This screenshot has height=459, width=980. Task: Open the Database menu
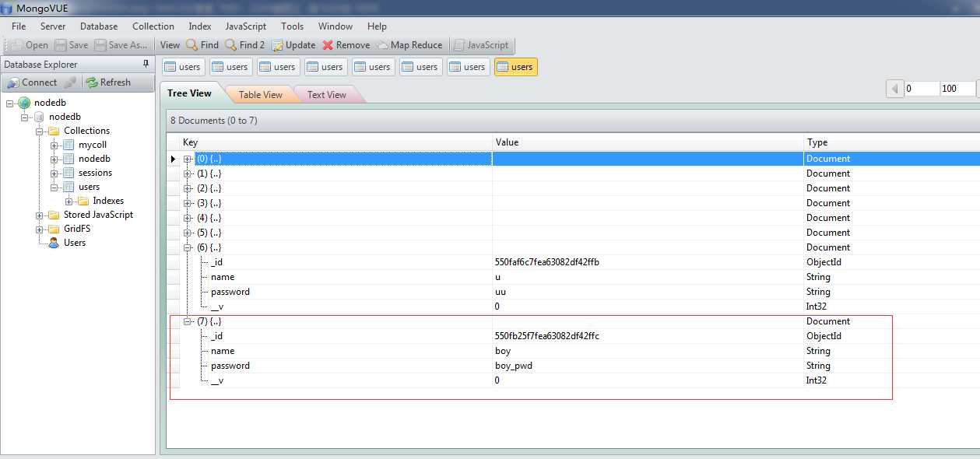pyautogui.click(x=99, y=26)
